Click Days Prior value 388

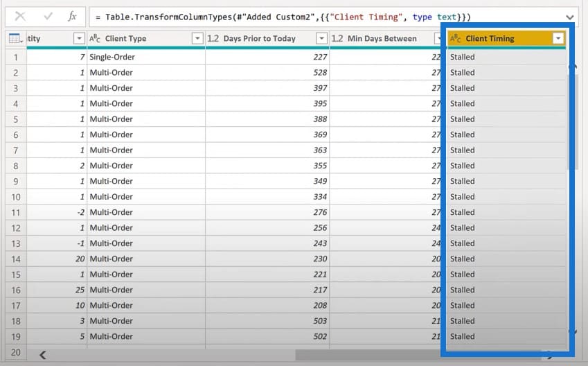coord(320,119)
